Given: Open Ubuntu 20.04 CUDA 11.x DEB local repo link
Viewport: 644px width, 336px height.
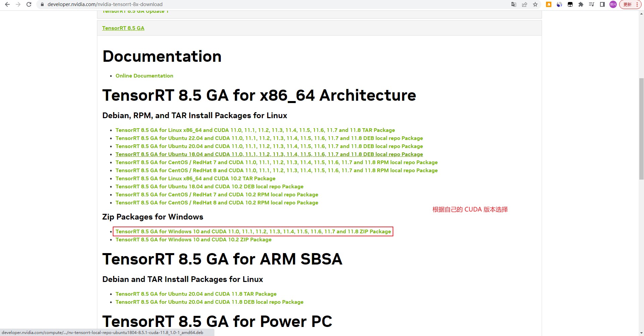Looking at the screenshot, I should point(269,146).
